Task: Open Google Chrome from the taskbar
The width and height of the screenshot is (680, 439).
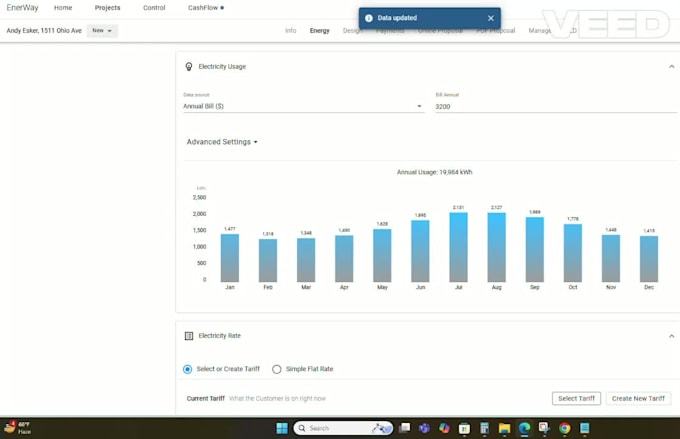Action: (x=565, y=428)
